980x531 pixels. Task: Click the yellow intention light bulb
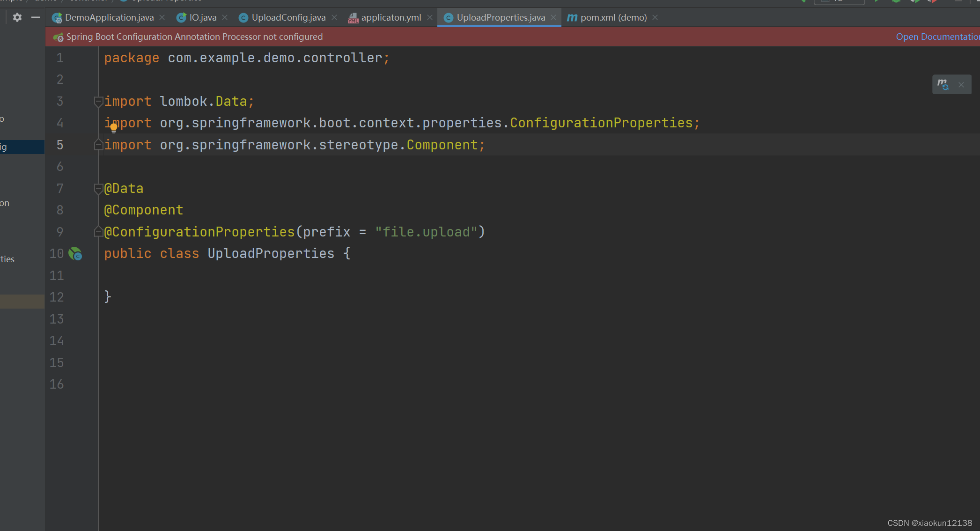[x=114, y=128]
